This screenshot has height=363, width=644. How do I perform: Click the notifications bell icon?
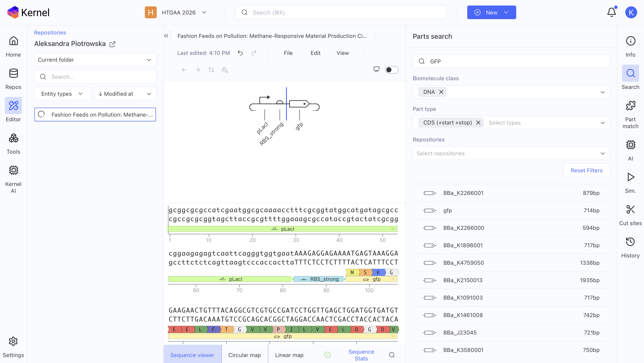(611, 12)
